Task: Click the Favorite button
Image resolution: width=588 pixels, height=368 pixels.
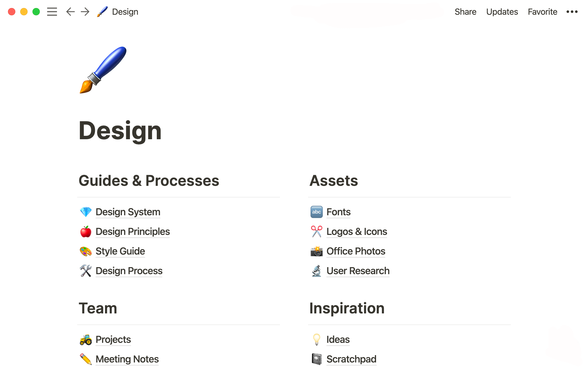Action: [543, 12]
